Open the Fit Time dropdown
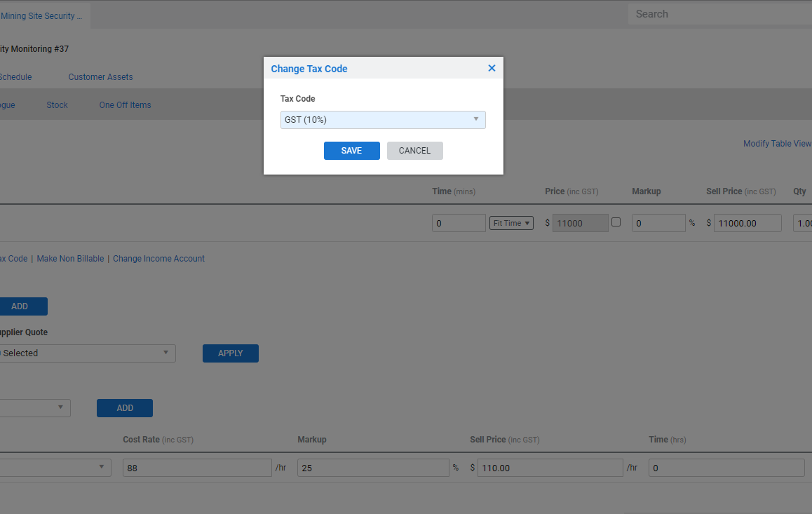812x514 pixels. point(511,223)
